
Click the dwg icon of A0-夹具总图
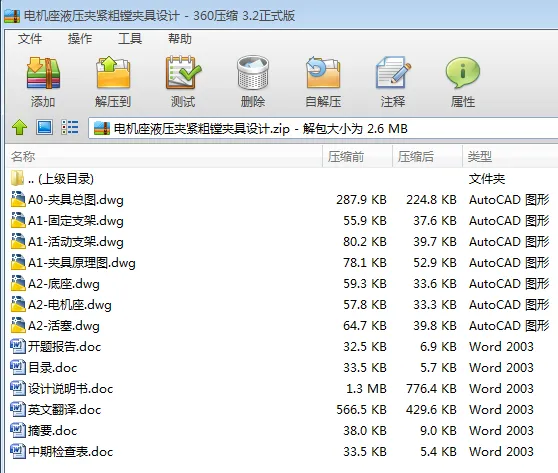pos(18,199)
